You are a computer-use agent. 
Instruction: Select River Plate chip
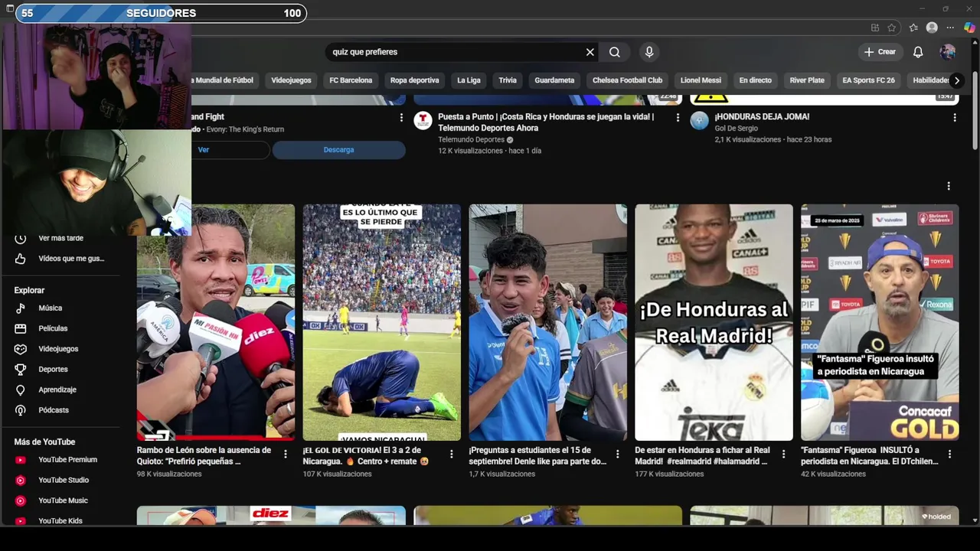[x=807, y=80]
